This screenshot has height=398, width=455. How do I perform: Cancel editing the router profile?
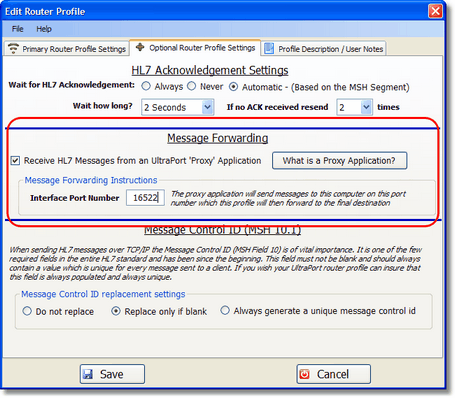(333, 374)
